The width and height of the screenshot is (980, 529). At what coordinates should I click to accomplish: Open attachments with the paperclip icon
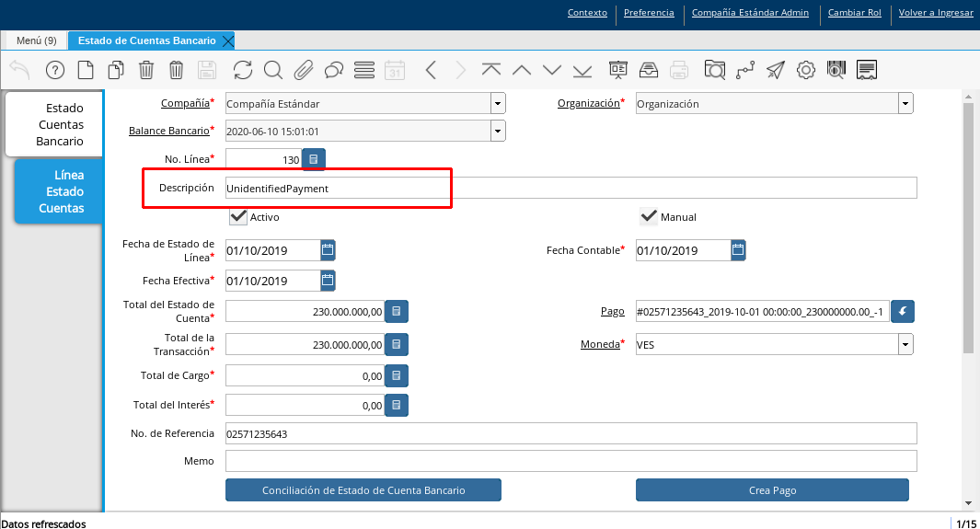tap(303, 70)
